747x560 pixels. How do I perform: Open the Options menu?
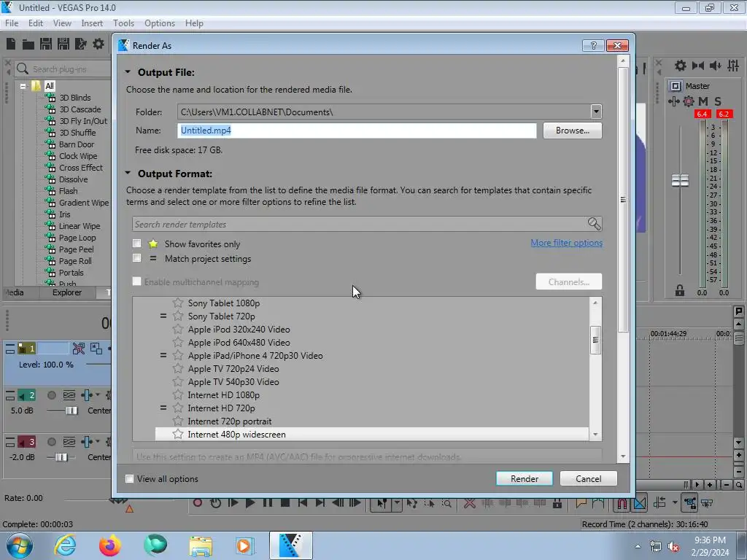point(160,23)
